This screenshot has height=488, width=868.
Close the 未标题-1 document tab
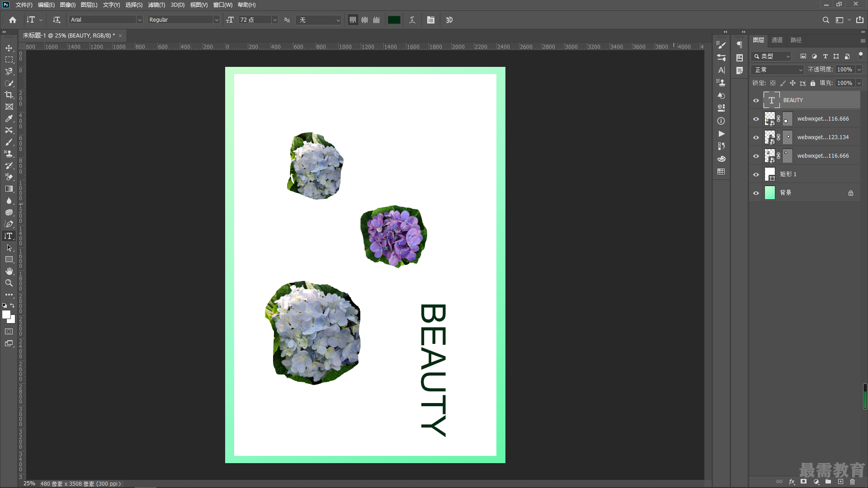coord(120,36)
